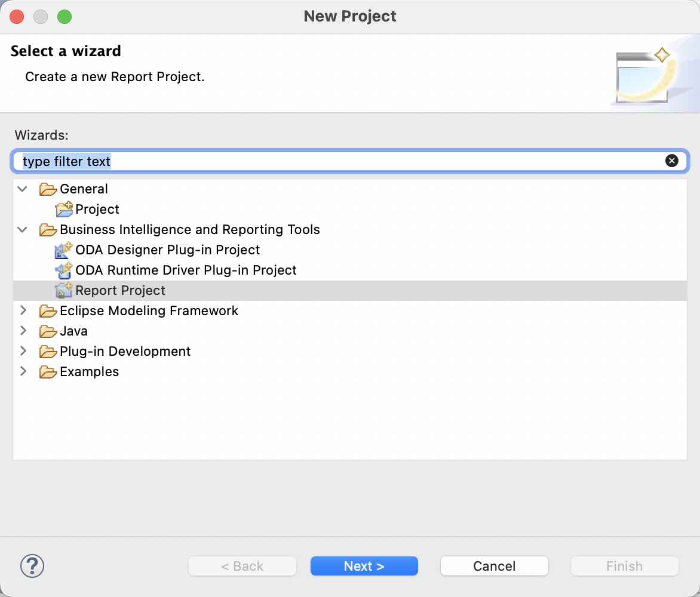Click the Java folder icon
Image resolution: width=700 pixels, height=597 pixels.
coord(48,331)
